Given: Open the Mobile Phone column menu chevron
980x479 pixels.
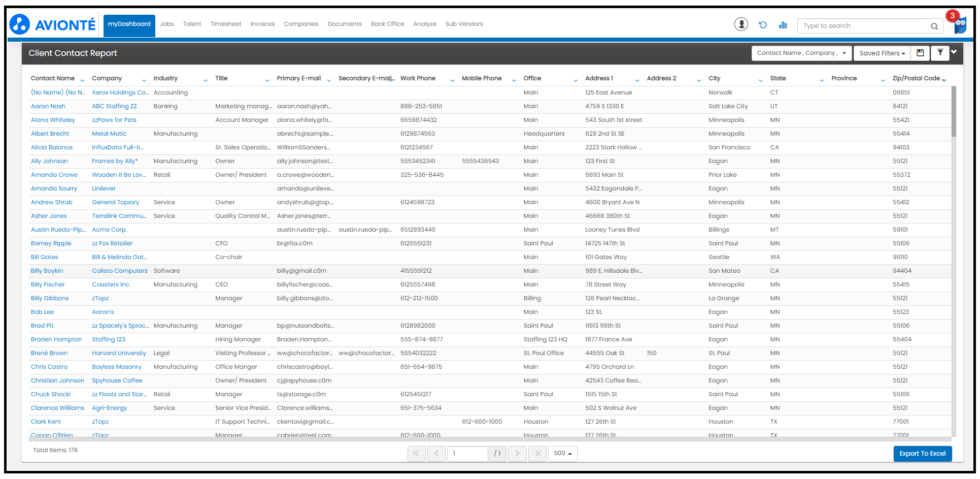Looking at the screenshot, I should (514, 80).
